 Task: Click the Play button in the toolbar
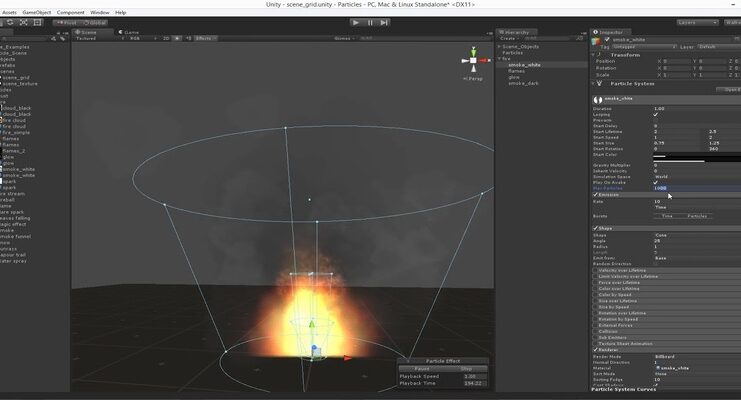pyautogui.click(x=355, y=22)
